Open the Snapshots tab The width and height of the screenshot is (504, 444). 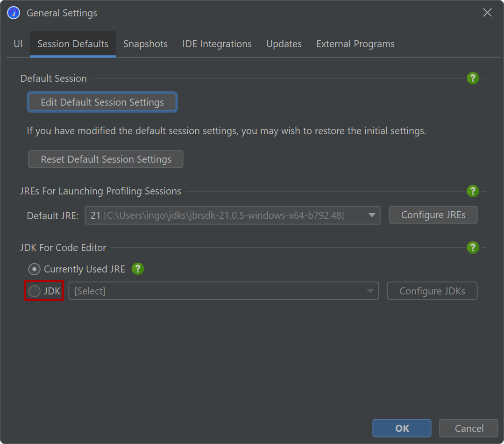click(145, 44)
